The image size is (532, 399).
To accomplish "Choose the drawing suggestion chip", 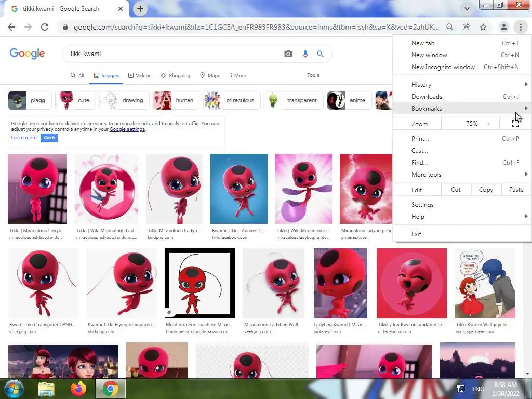I will (x=124, y=100).
